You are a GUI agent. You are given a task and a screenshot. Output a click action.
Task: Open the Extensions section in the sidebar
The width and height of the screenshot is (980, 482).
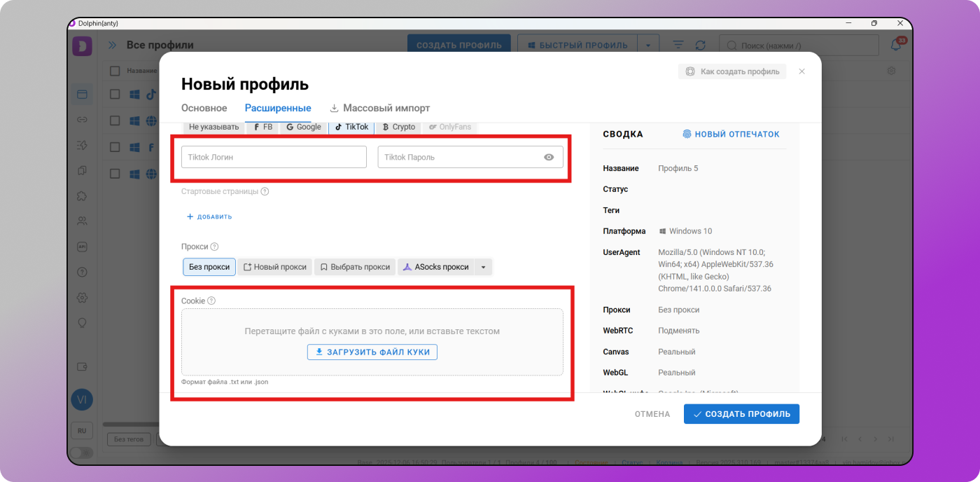point(82,195)
